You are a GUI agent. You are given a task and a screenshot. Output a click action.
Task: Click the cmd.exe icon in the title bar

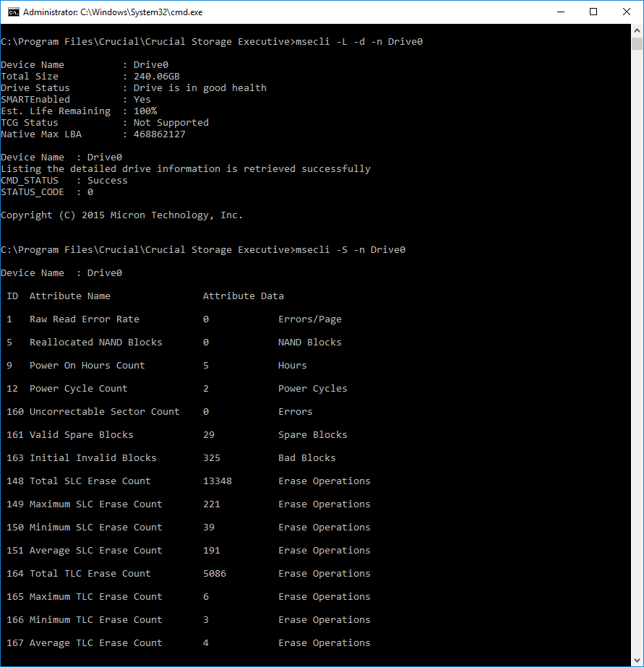[x=13, y=12]
